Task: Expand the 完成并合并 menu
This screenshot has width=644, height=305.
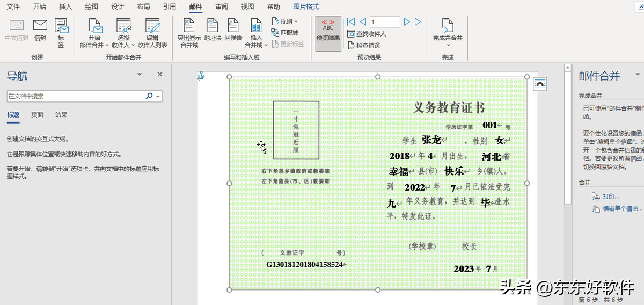Action: pos(448,33)
